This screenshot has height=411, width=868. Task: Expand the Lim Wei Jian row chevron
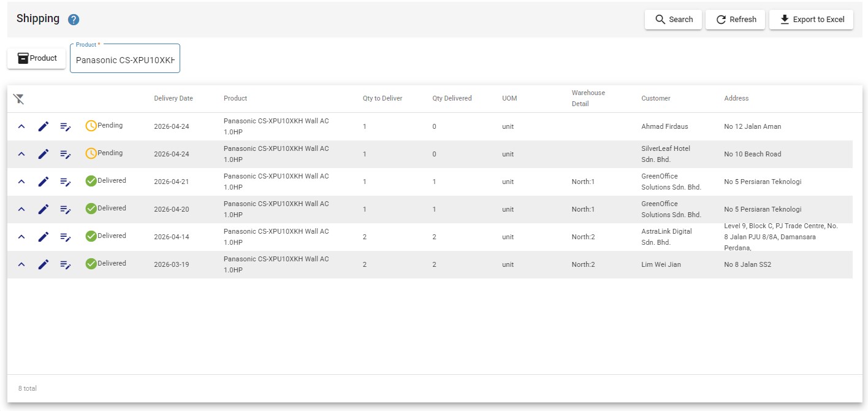click(x=21, y=265)
